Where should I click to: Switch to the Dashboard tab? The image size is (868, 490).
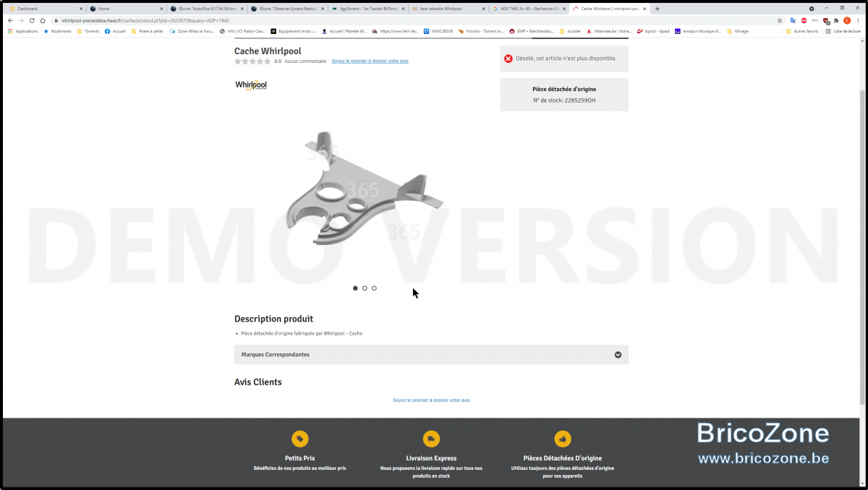pos(43,9)
